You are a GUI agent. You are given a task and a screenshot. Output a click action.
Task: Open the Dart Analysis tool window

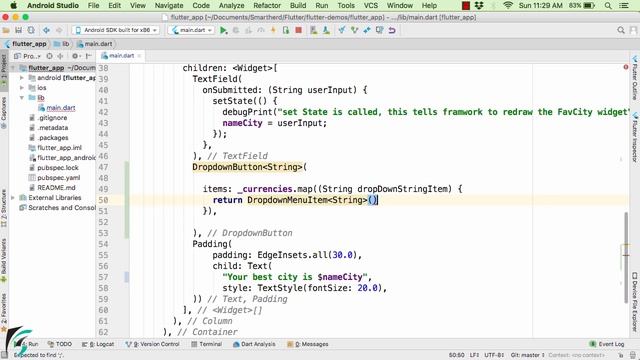click(254, 344)
